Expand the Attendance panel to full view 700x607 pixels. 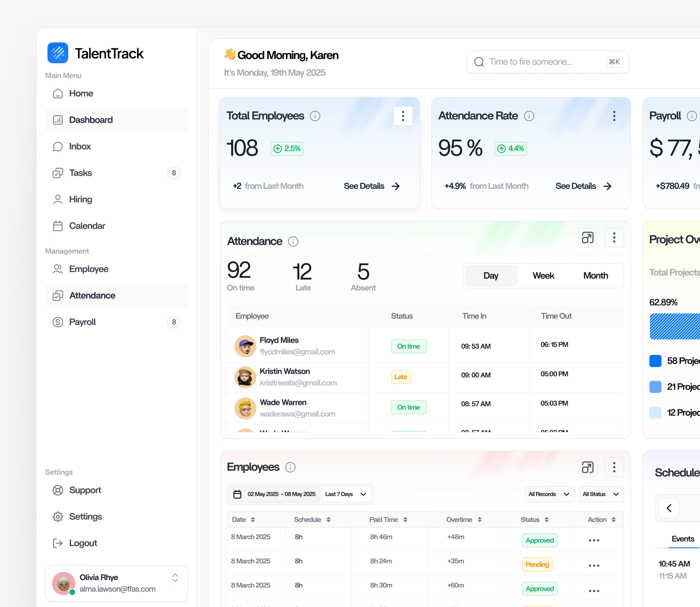[x=588, y=237]
